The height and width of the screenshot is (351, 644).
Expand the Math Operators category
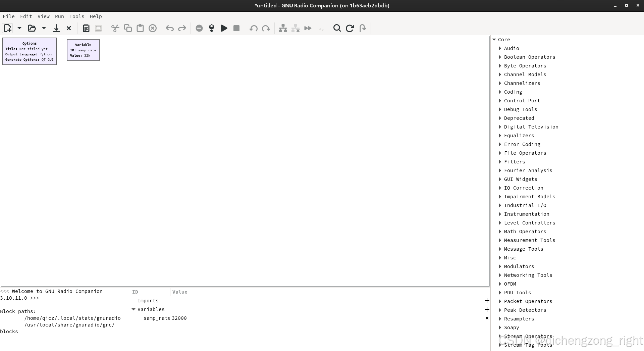click(500, 232)
